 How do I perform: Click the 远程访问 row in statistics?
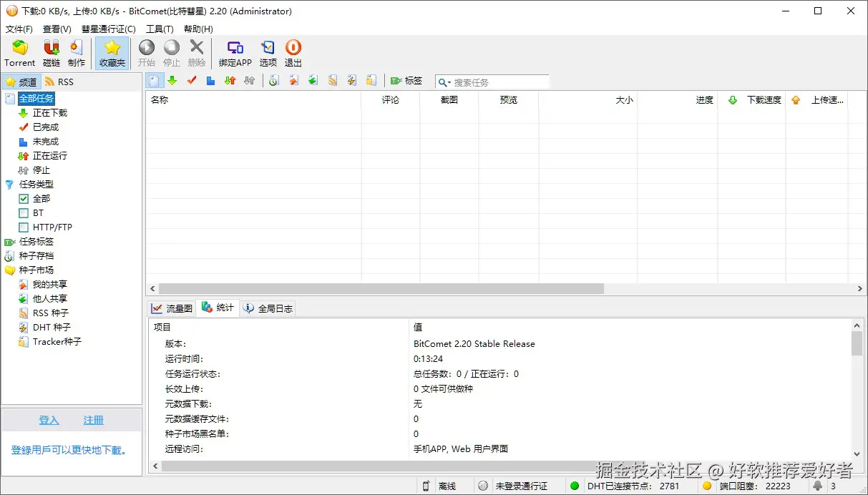pyautogui.click(x=499, y=449)
